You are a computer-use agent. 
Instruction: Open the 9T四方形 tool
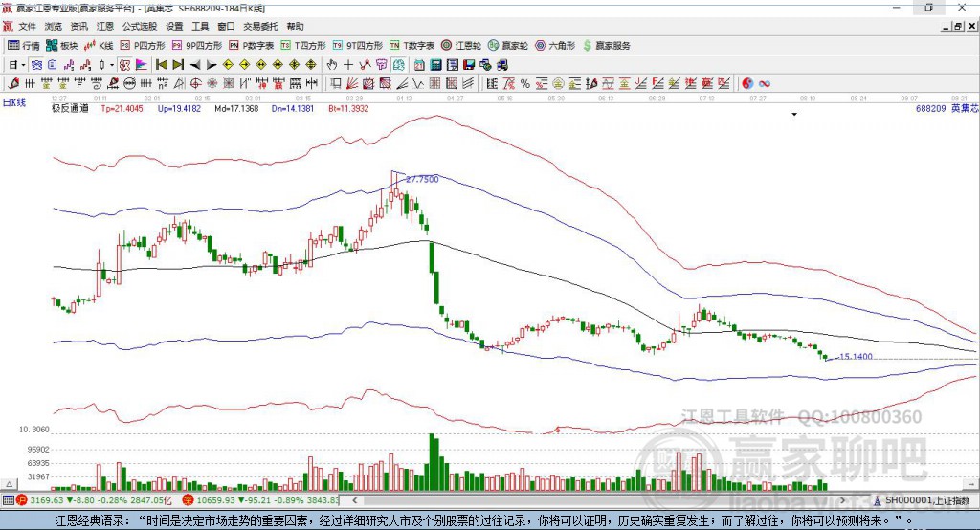point(358,46)
